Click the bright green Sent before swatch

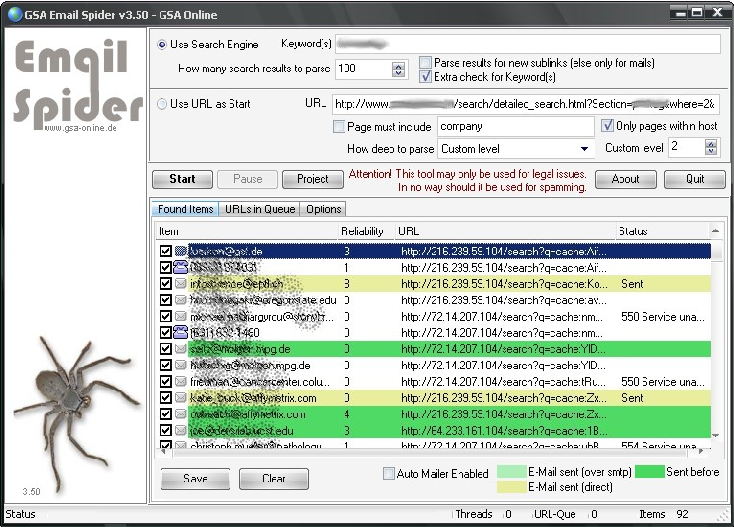pyautogui.click(x=650, y=472)
